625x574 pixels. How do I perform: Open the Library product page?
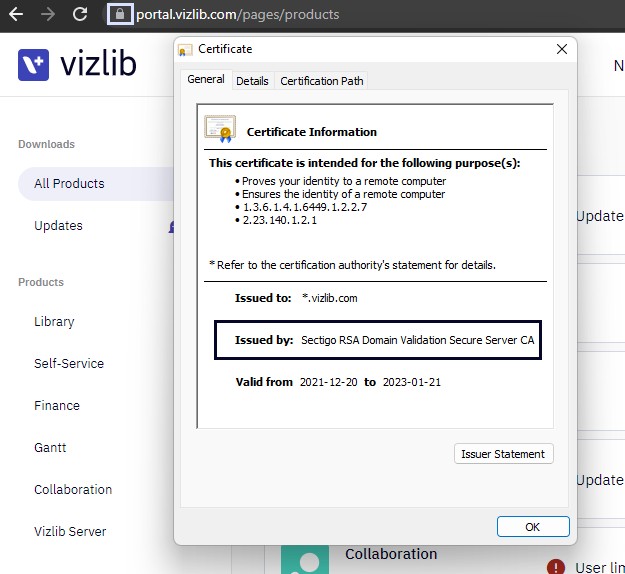(54, 322)
